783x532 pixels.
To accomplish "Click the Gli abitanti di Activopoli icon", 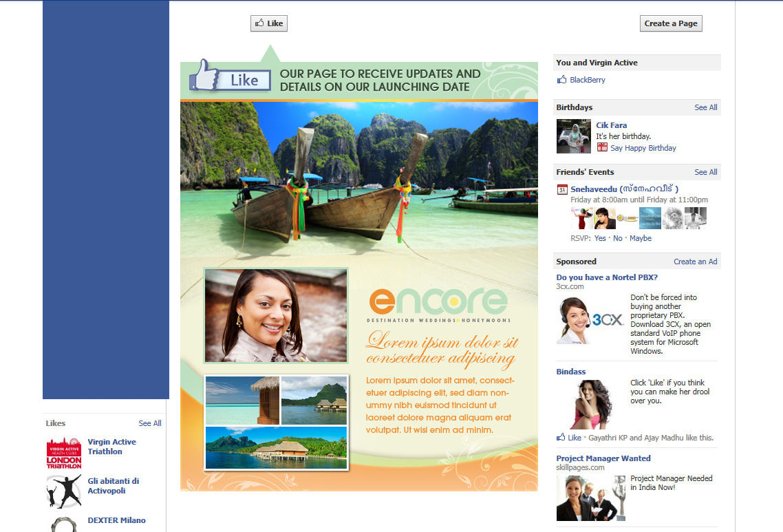I will click(64, 491).
